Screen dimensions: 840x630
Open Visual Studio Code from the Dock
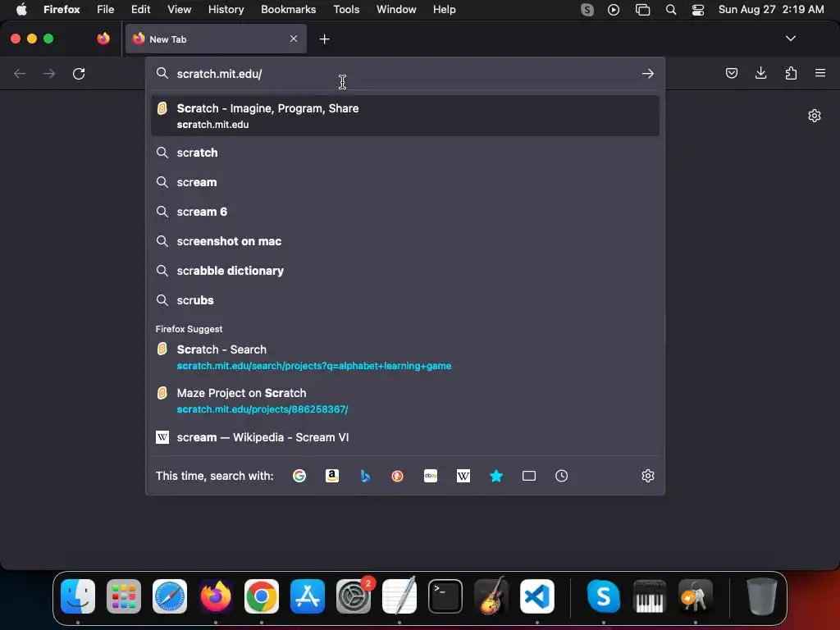[x=536, y=596]
